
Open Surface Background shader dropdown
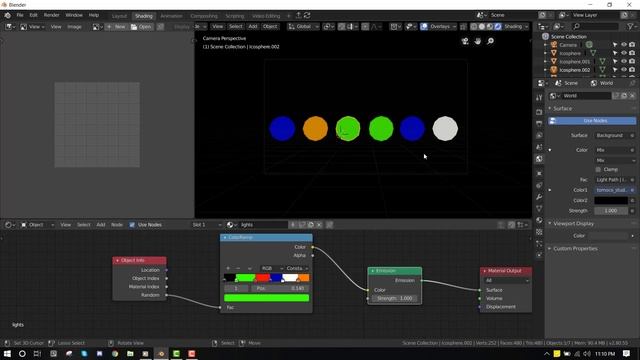(612, 136)
